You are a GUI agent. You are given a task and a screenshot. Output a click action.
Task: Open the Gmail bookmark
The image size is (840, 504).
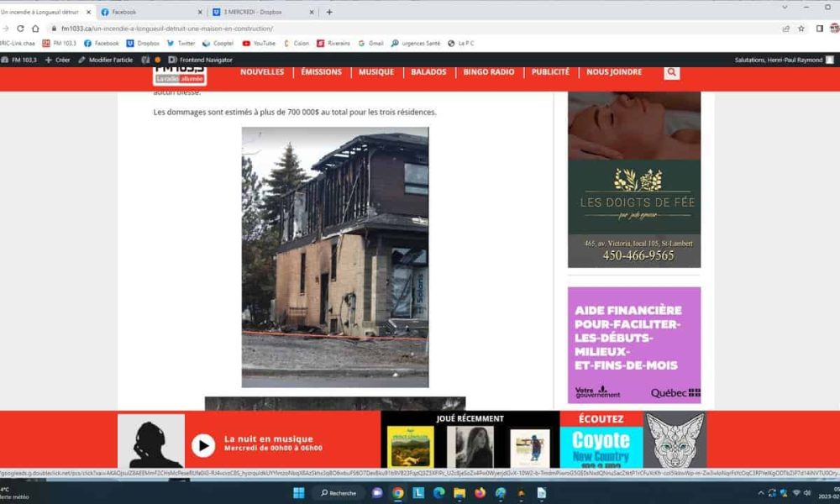[370, 43]
